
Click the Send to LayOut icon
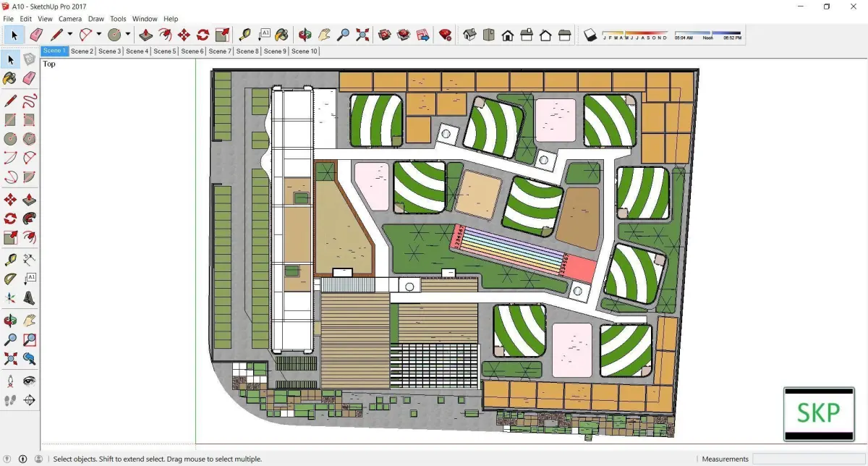pos(423,35)
